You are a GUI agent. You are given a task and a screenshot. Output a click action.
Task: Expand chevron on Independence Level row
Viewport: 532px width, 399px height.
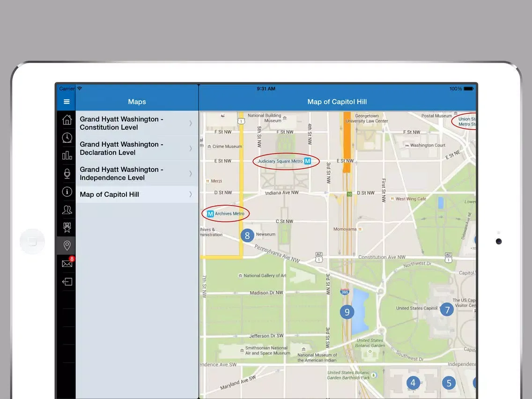[x=191, y=173]
